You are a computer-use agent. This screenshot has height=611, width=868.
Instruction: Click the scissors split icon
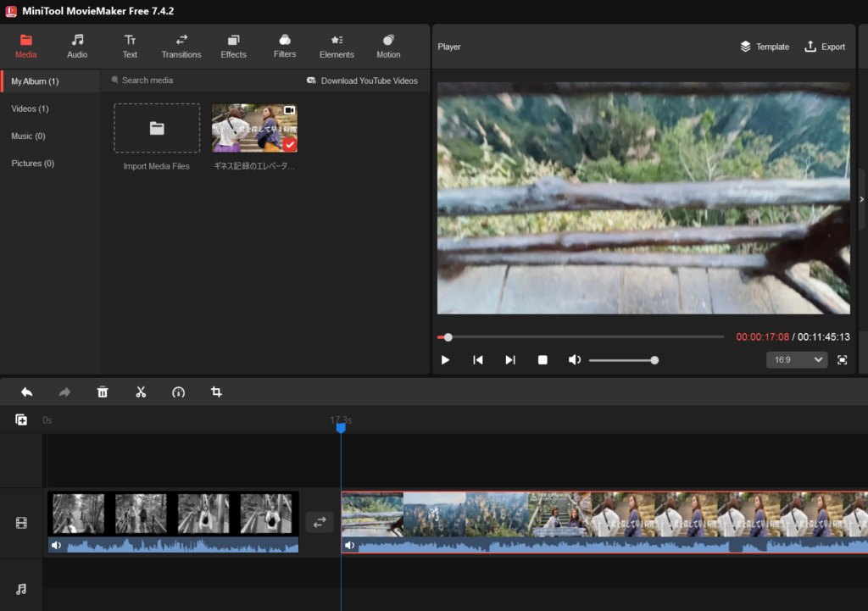point(141,392)
